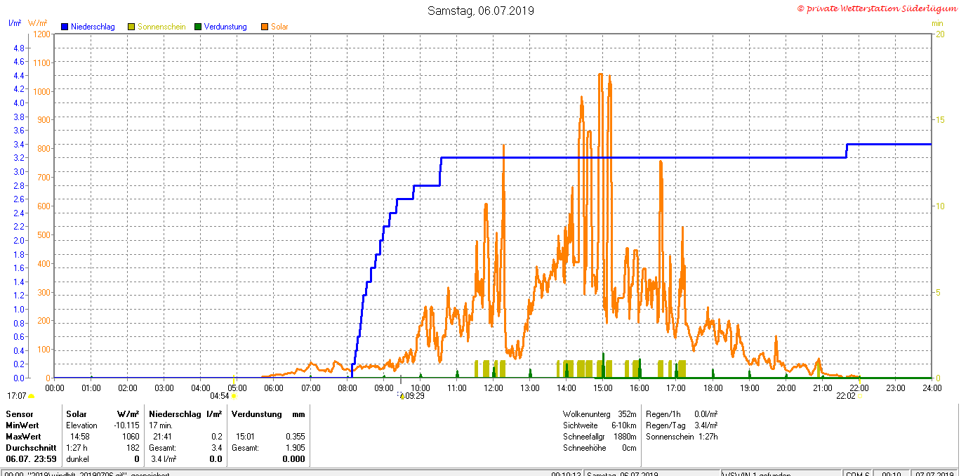Click the 21:41 precipitation max time
This screenshot has width=980, height=476.
163,437
